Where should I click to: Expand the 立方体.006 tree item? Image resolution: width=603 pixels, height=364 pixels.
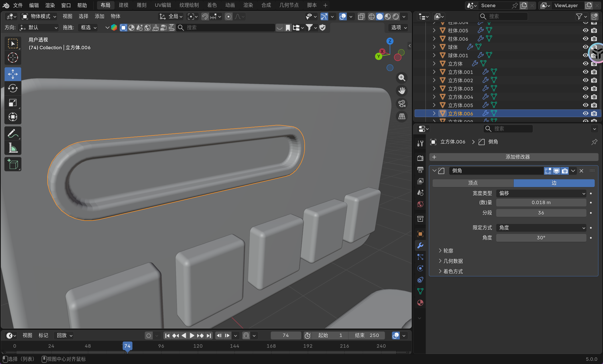click(x=434, y=113)
